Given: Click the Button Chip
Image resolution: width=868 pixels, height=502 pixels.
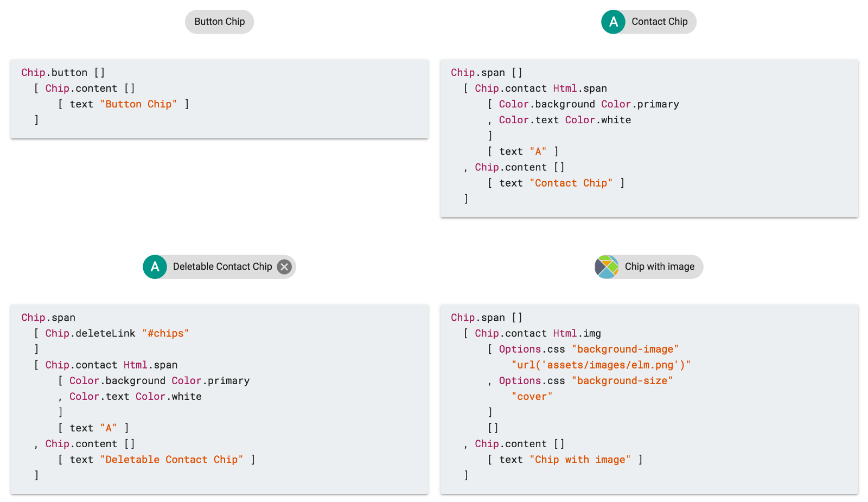Looking at the screenshot, I should pyautogui.click(x=219, y=22).
